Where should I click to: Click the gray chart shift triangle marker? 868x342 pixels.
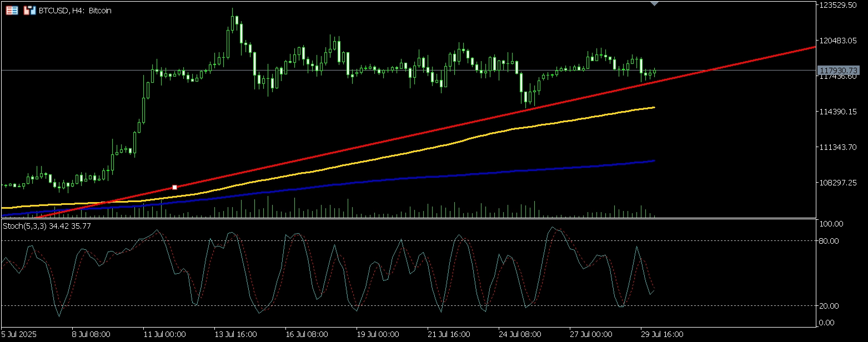654,3
